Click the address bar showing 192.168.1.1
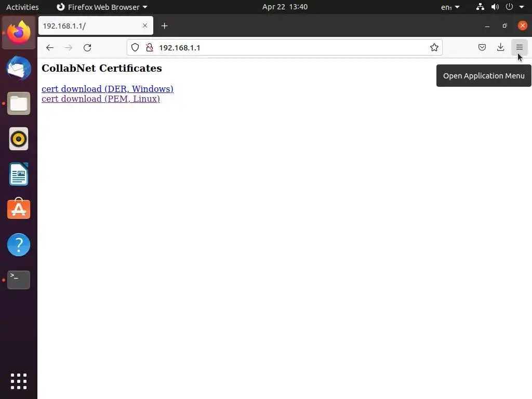Screen dimensions: 532x399 [x=284, y=47]
